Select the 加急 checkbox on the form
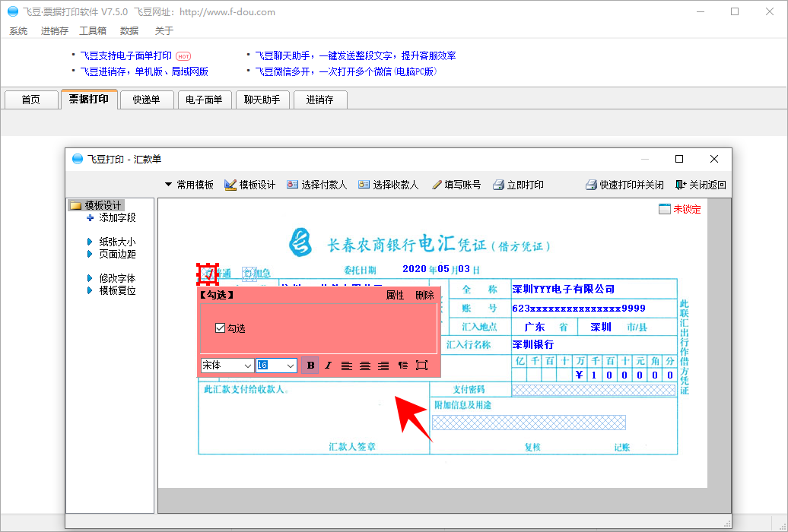The image size is (788, 532). (249, 274)
